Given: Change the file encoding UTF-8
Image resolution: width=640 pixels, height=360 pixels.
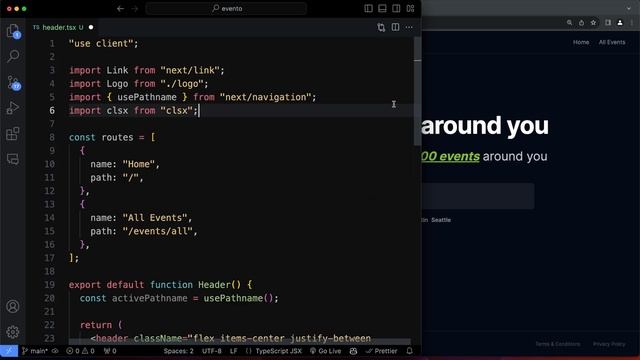Looking at the screenshot, I should coord(211,351).
